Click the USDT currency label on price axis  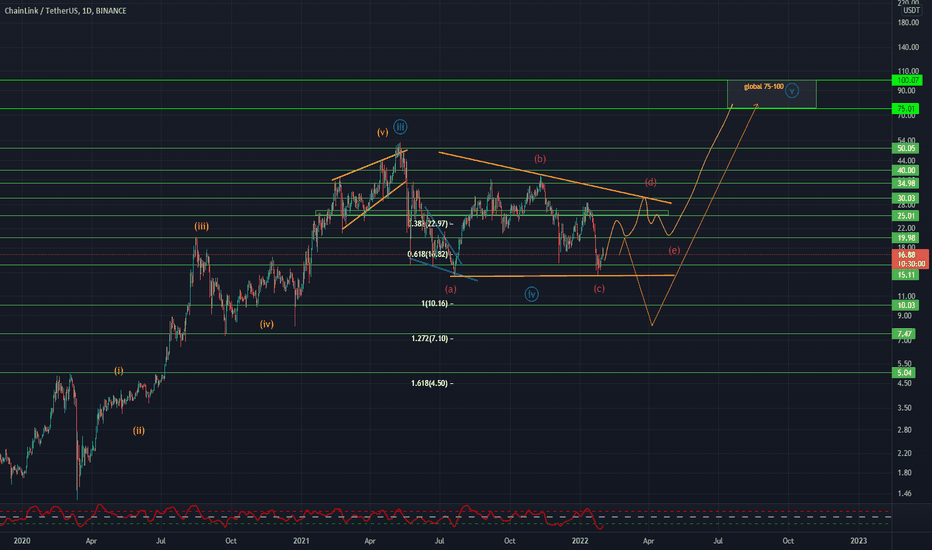pos(911,11)
